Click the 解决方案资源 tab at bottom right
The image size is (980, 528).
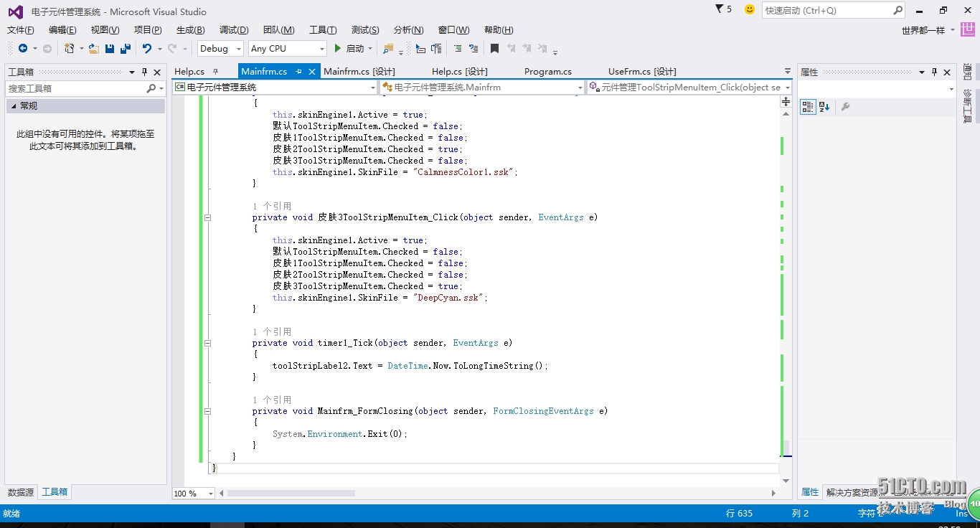pos(852,492)
